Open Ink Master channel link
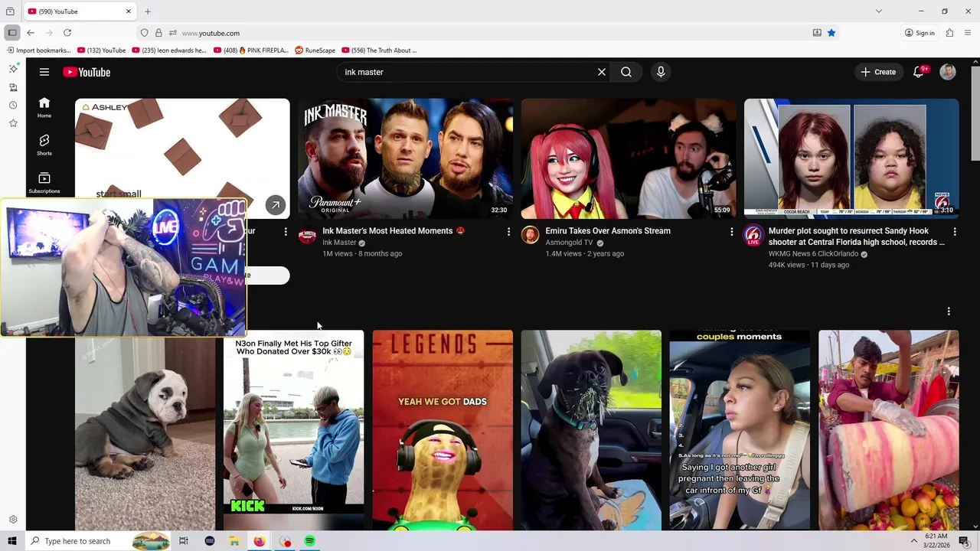The width and height of the screenshot is (980, 551). tap(339, 243)
